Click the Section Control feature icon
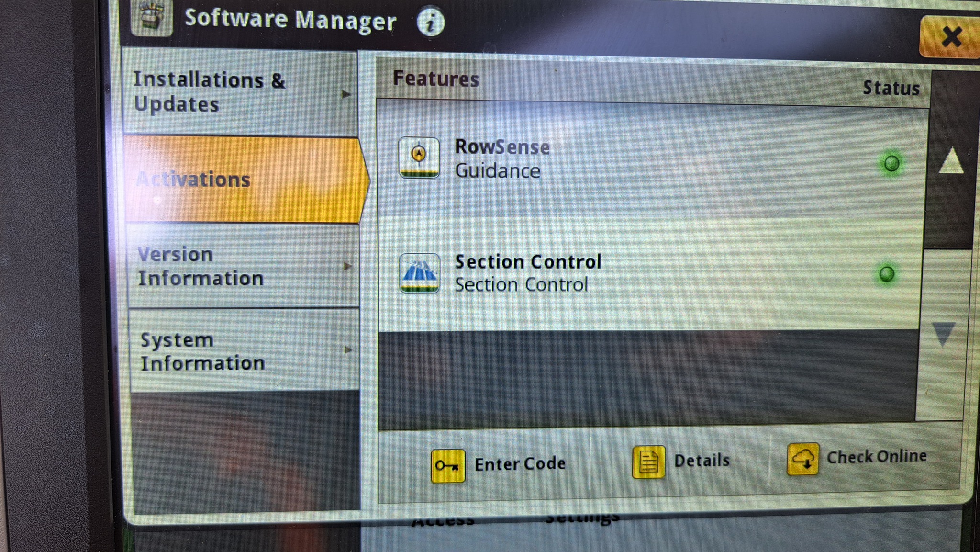 420,273
